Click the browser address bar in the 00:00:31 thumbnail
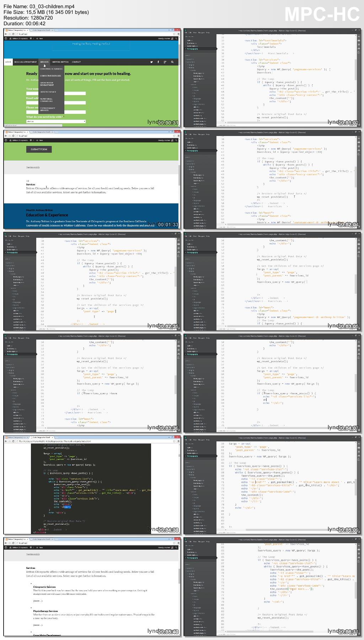The image size is (364, 640). (x=93, y=34)
